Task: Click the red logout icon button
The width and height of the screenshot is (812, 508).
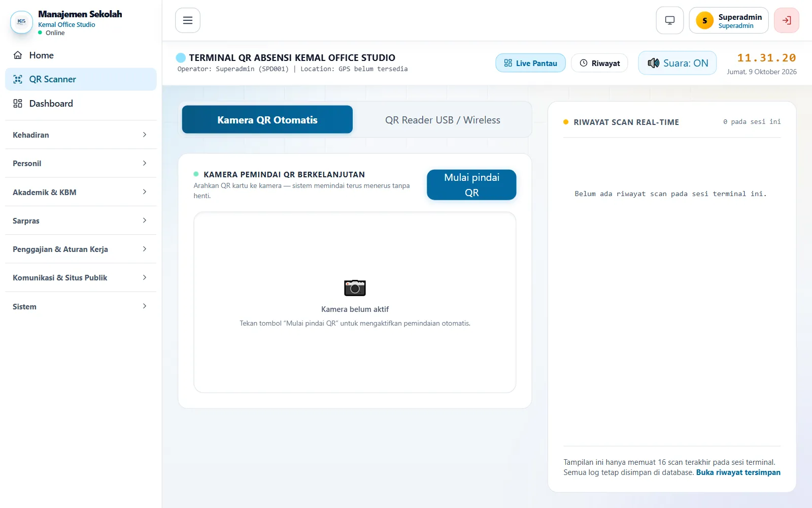Action: tap(787, 20)
